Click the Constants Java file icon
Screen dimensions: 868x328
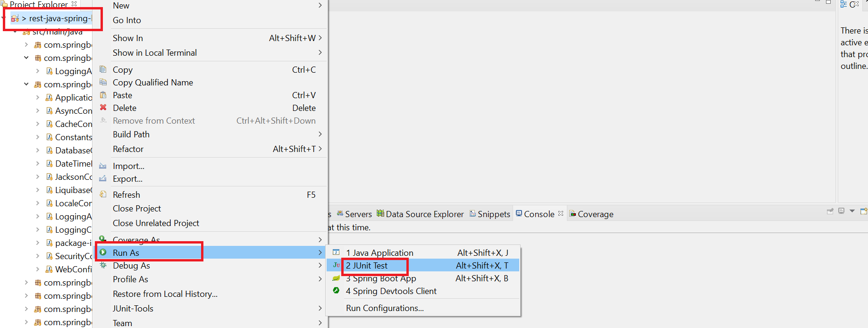click(49, 137)
